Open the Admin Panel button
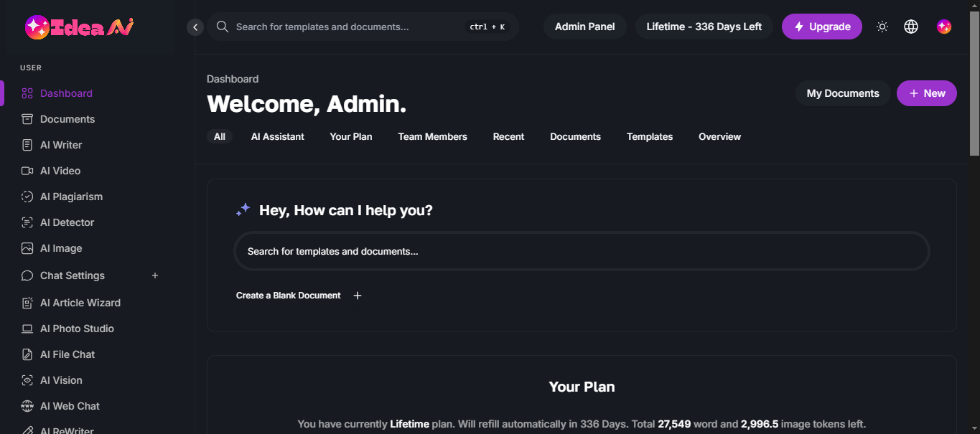 [x=585, y=27]
